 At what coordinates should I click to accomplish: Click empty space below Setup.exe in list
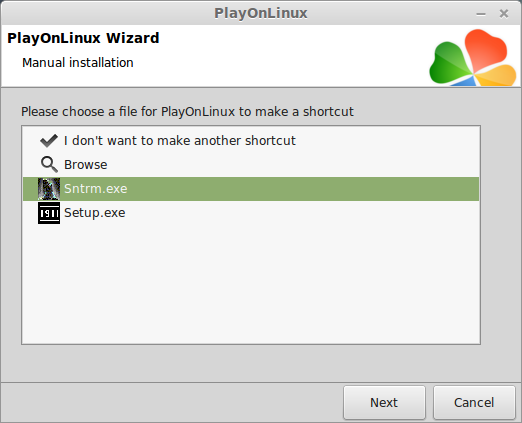[251, 283]
